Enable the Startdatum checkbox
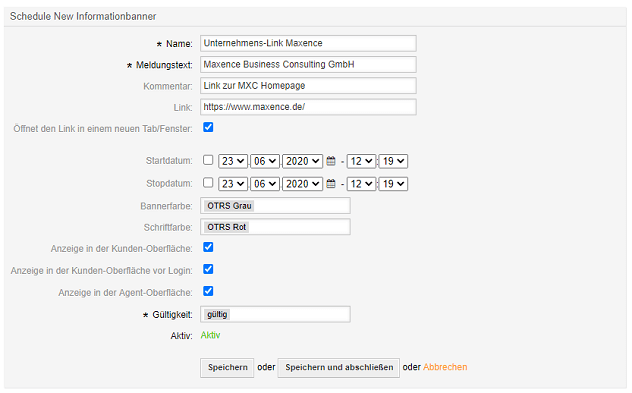 208,160
